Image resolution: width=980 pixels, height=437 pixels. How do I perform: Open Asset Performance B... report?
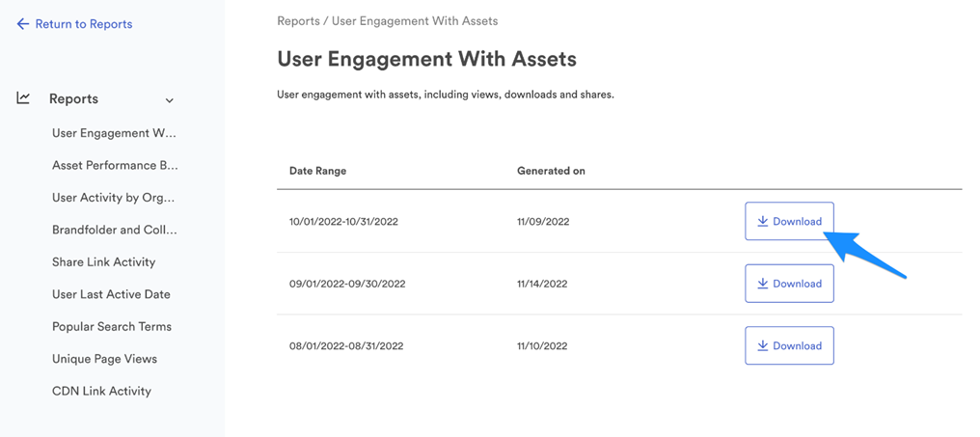pos(115,166)
